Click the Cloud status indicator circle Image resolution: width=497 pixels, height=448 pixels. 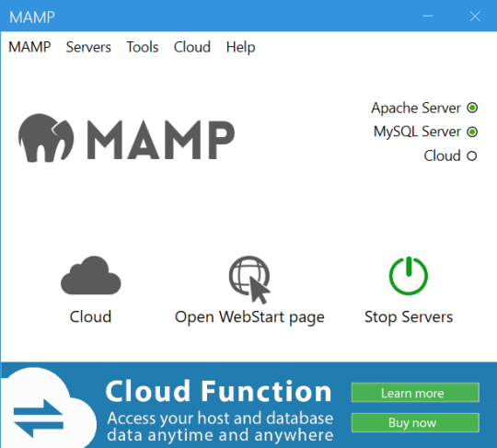coord(472,155)
